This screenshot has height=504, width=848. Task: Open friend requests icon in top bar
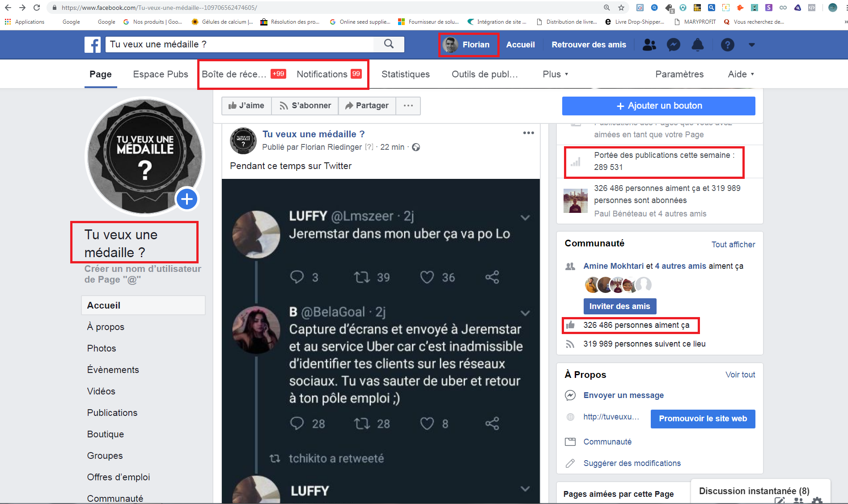(x=649, y=45)
